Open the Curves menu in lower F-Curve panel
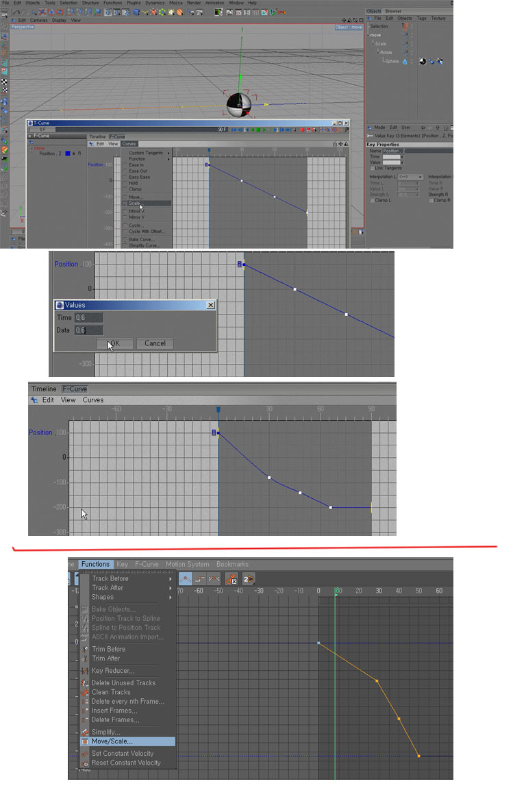Image resolution: width=526 pixels, height=812 pixels. pyautogui.click(x=93, y=400)
